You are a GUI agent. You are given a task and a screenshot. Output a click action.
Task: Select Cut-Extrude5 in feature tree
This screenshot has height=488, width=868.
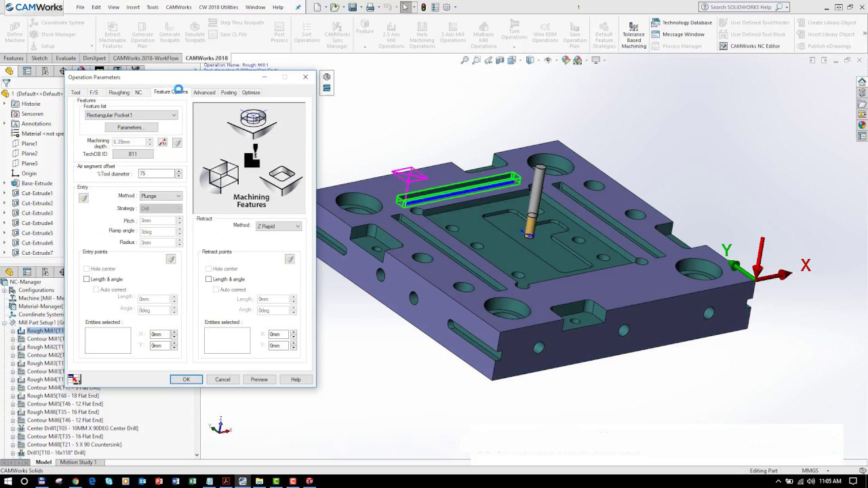pos(37,233)
